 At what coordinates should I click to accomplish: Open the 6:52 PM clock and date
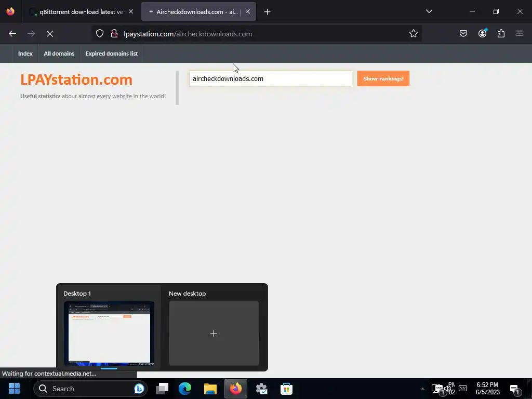487,389
